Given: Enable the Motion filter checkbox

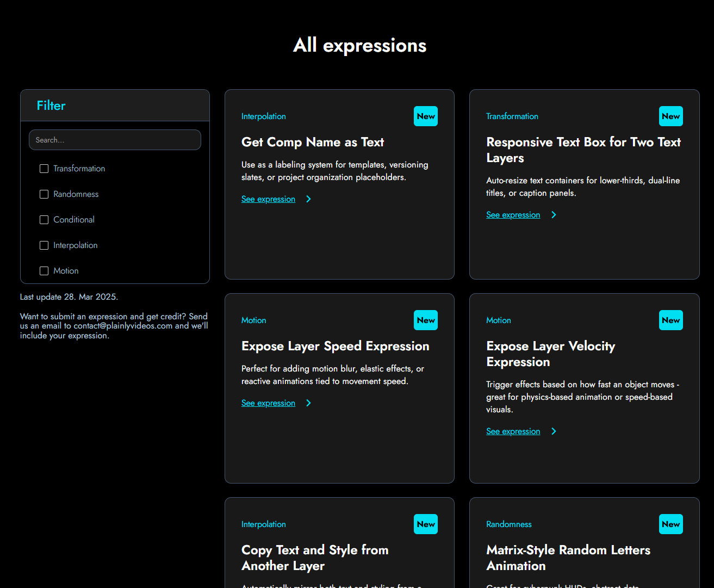Looking at the screenshot, I should (44, 270).
